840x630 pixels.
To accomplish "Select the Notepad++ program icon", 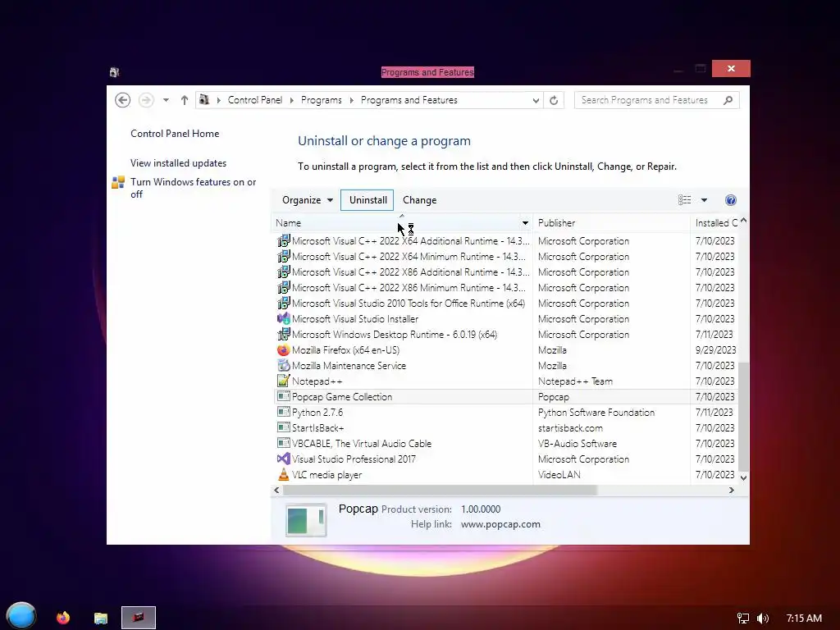I will click(x=283, y=381).
